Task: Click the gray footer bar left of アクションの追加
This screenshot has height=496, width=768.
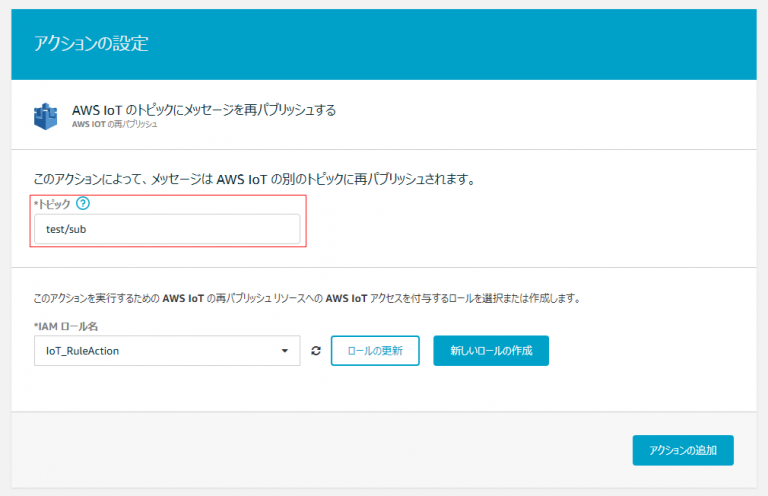Action: 318,450
